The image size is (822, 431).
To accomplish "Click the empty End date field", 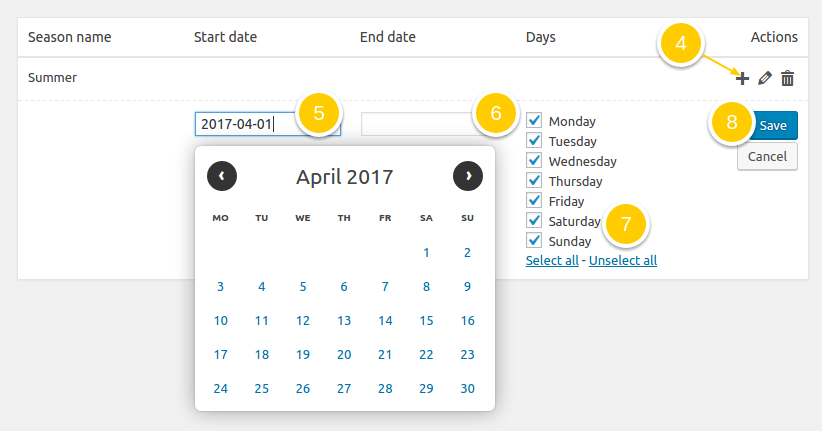I will (417, 124).
